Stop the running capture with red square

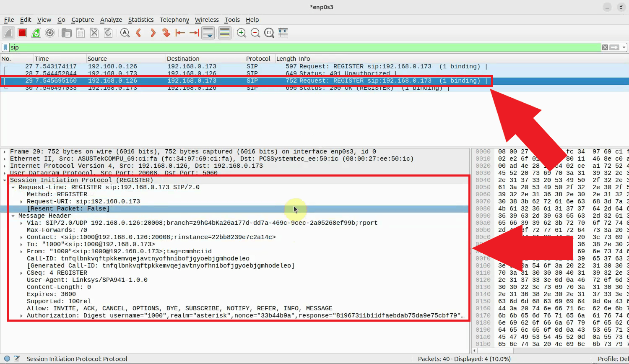click(22, 33)
